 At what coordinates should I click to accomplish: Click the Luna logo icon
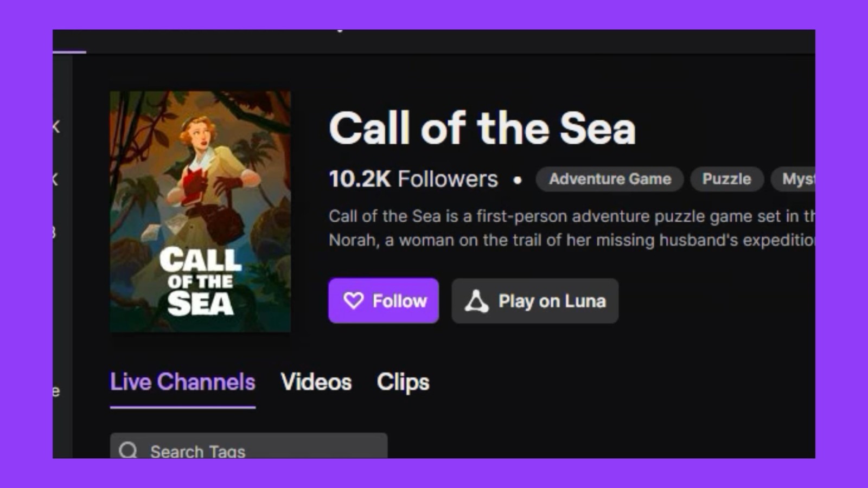[x=476, y=301]
